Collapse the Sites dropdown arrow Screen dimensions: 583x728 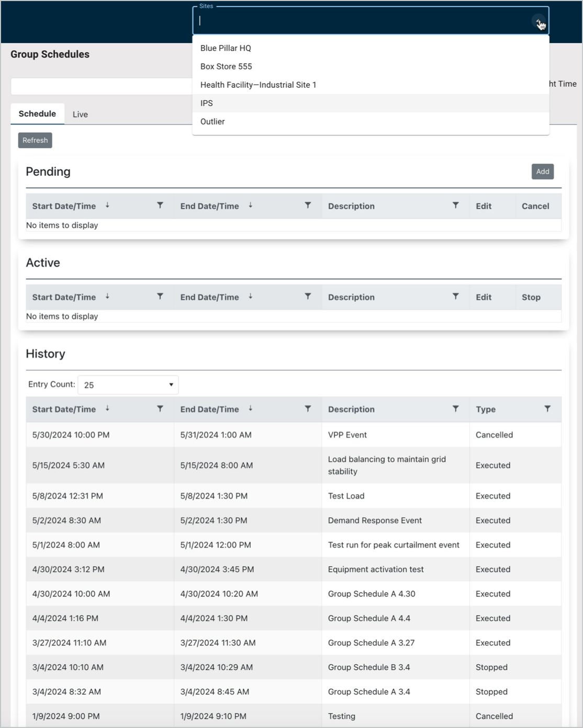[x=538, y=21]
